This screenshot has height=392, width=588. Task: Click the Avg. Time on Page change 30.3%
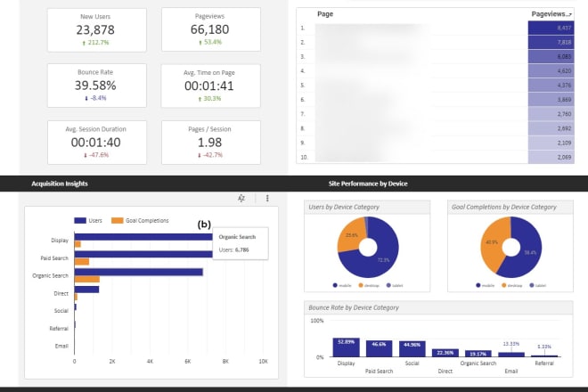(x=209, y=99)
